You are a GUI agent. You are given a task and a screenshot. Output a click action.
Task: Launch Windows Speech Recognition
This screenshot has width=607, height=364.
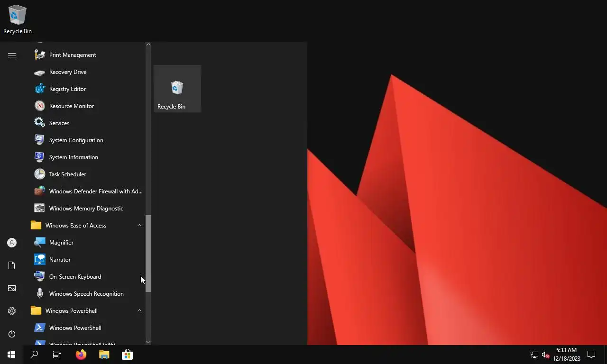(88, 294)
